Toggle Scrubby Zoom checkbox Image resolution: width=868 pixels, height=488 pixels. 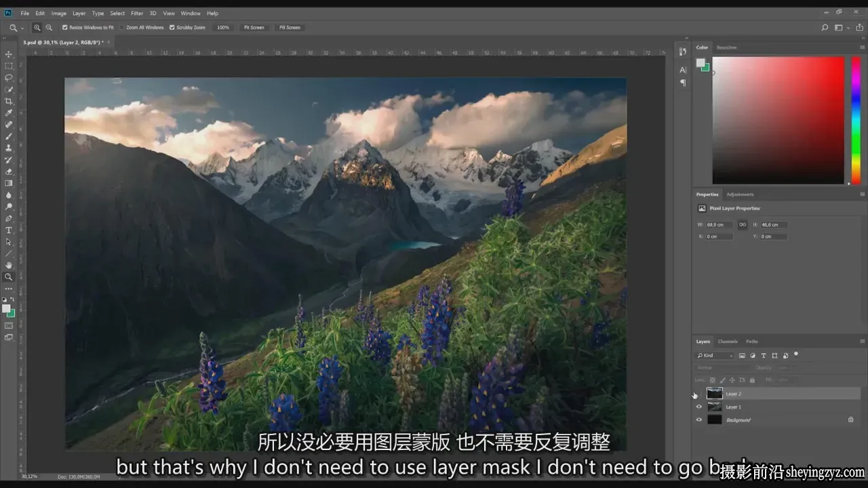coord(172,27)
